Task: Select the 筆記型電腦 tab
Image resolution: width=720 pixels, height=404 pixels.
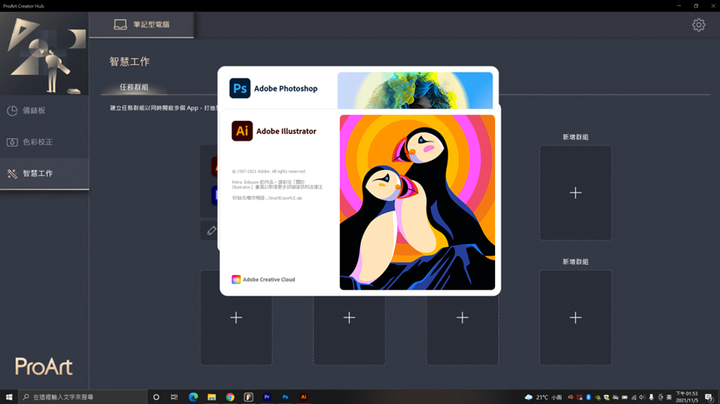Action: [x=141, y=25]
